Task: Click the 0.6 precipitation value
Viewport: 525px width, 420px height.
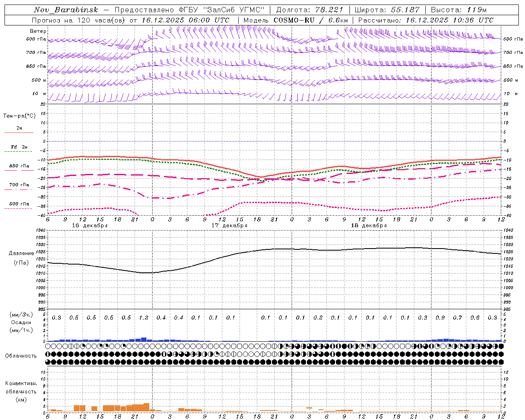Action: click(475, 318)
